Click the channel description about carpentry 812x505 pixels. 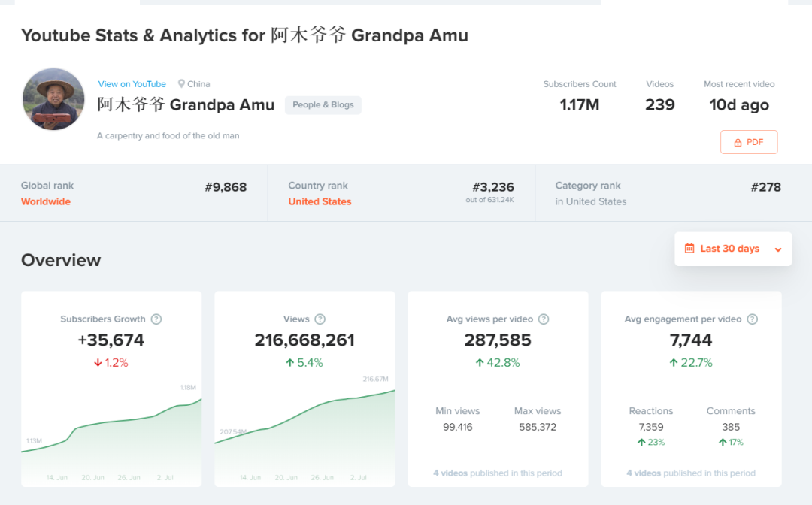[x=168, y=135]
